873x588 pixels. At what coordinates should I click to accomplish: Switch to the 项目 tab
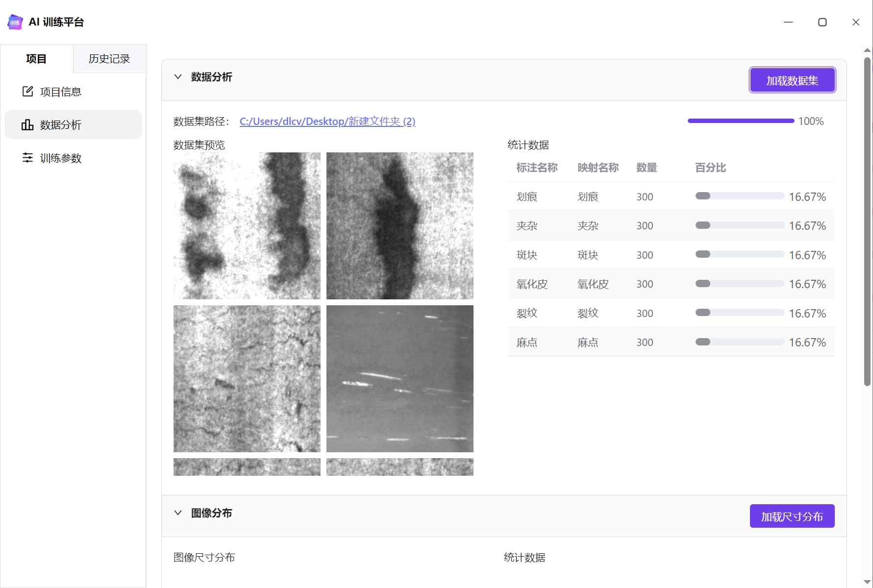click(x=36, y=59)
